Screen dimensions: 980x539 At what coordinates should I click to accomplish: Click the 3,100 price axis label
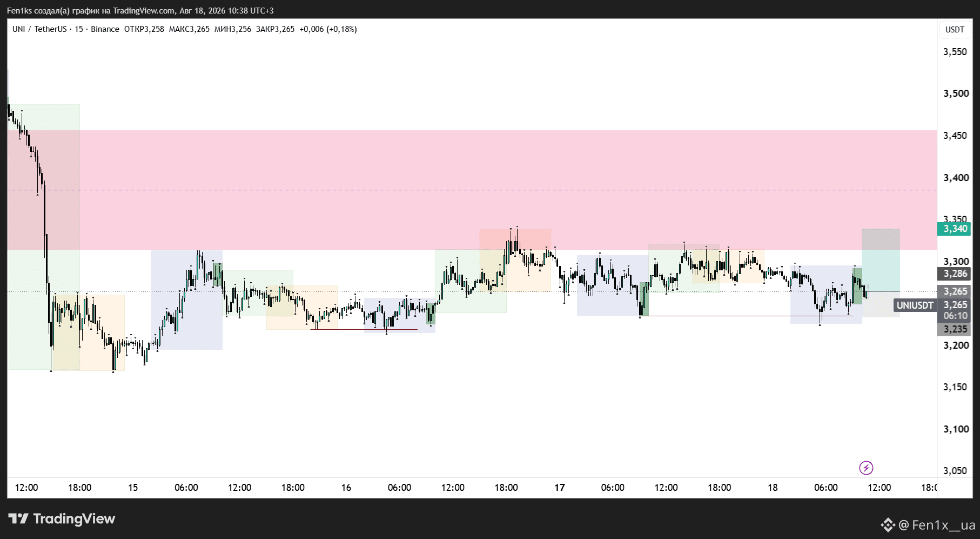(x=955, y=429)
